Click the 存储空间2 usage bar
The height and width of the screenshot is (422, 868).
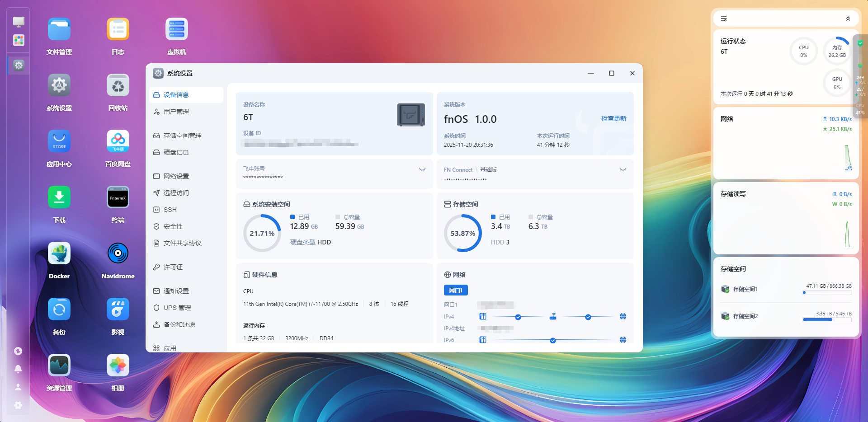click(827, 320)
